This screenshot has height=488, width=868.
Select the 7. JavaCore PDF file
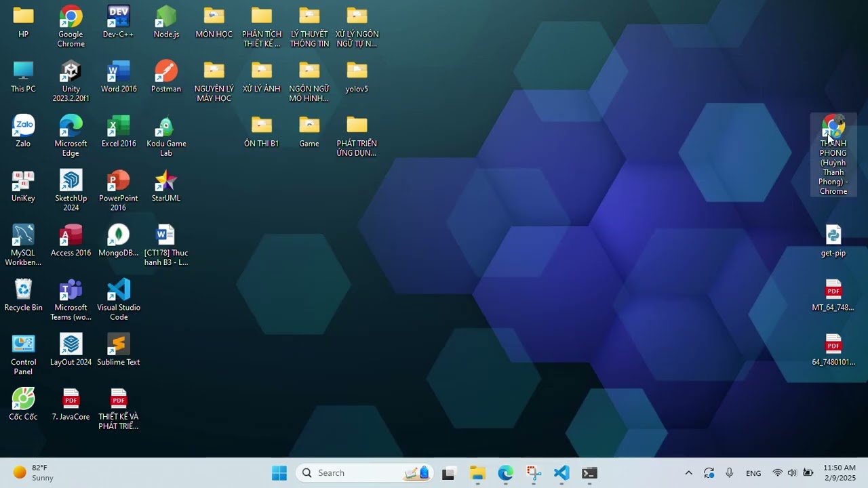click(x=71, y=405)
